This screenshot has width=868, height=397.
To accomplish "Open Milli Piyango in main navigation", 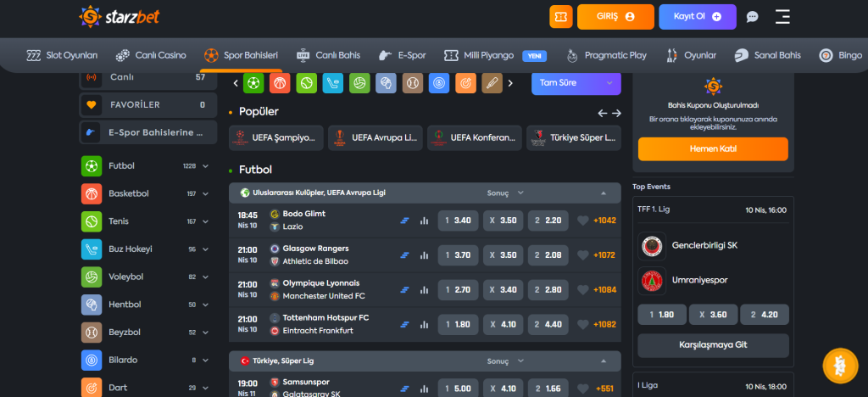I will 495,55.
